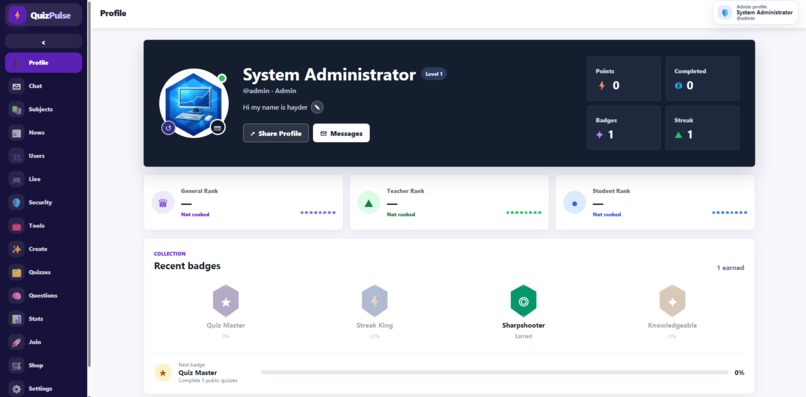Open the Live sidebar item
The width and height of the screenshot is (806, 397).
click(44, 179)
